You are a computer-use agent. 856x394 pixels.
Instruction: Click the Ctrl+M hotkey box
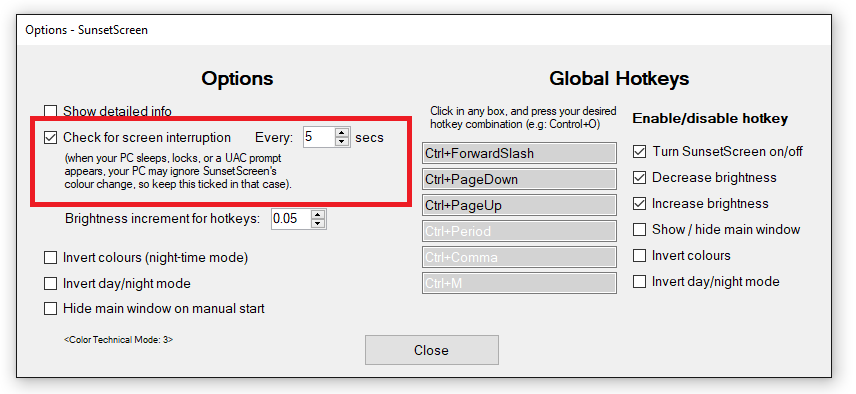(x=519, y=284)
